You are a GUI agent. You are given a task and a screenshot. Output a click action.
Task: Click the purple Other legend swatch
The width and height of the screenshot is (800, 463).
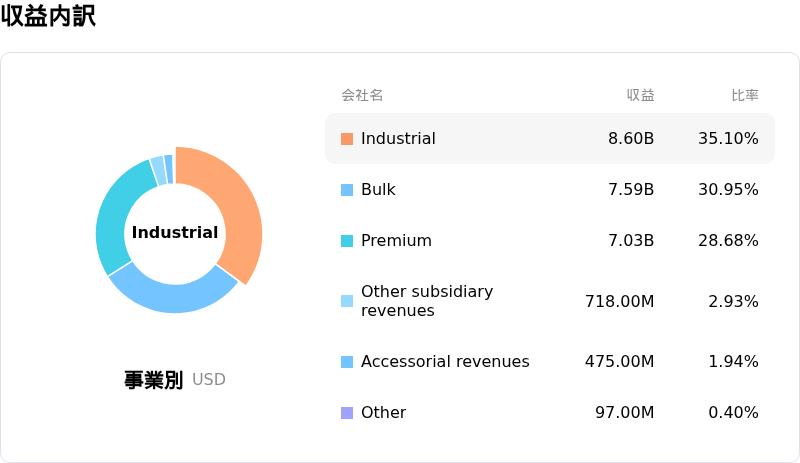(x=347, y=413)
